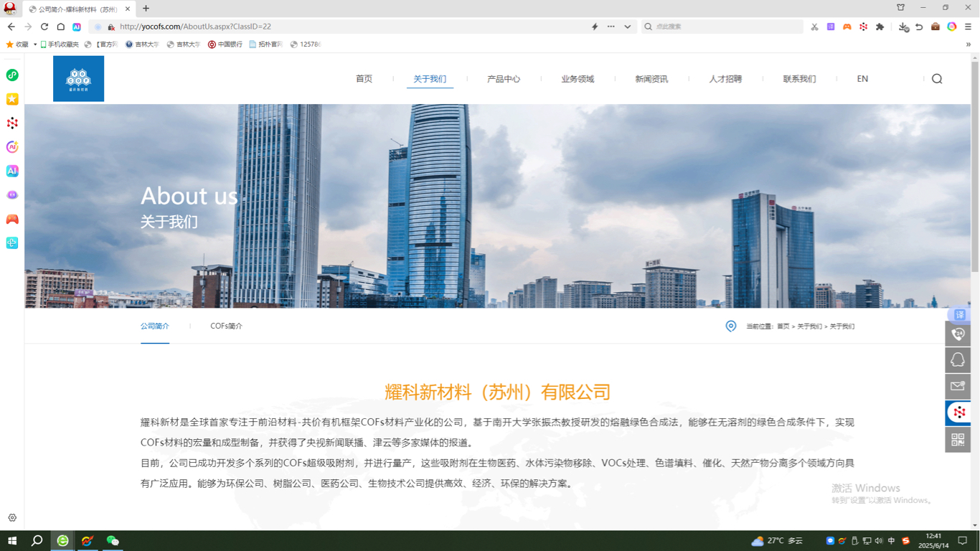
Task: Open the browser hamburger main menu
Action: click(x=968, y=27)
